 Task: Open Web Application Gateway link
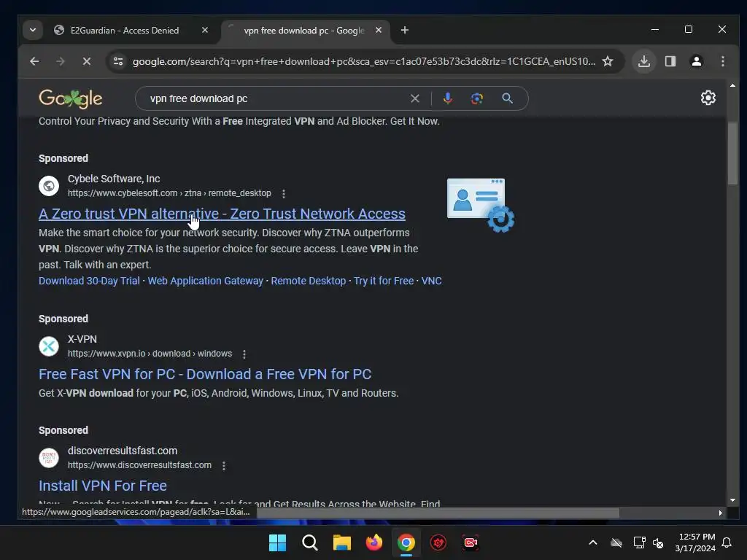click(205, 281)
